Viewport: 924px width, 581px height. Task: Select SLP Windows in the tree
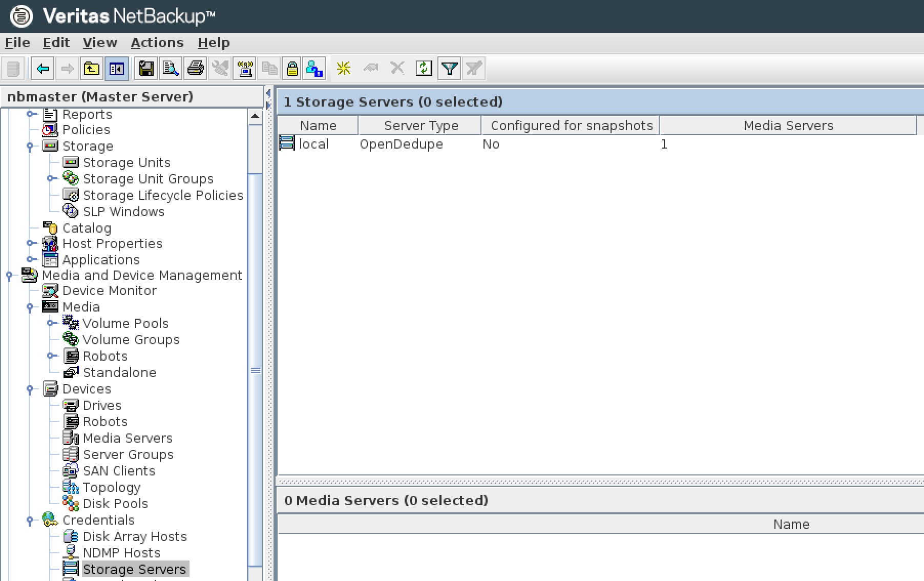[123, 212]
